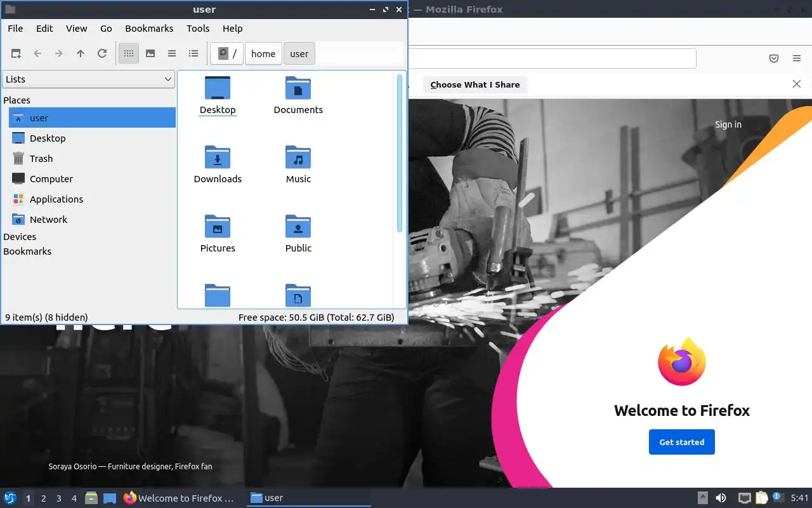
Task: Open Firefox hamburger menu
Action: coord(797,58)
